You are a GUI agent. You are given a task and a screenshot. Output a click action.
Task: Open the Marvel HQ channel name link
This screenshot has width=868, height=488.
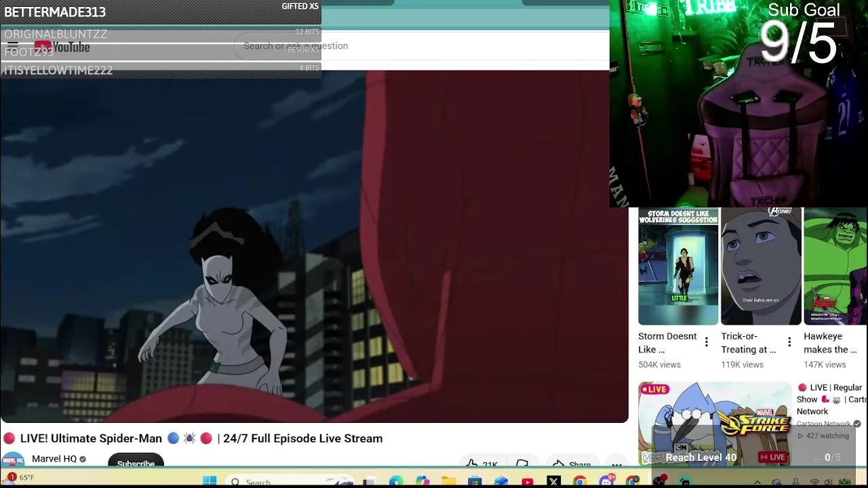[x=54, y=459]
